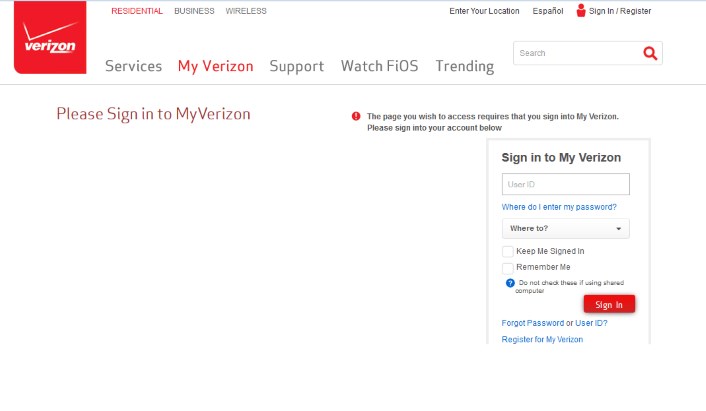Open the Wireless tab

pos(246,11)
